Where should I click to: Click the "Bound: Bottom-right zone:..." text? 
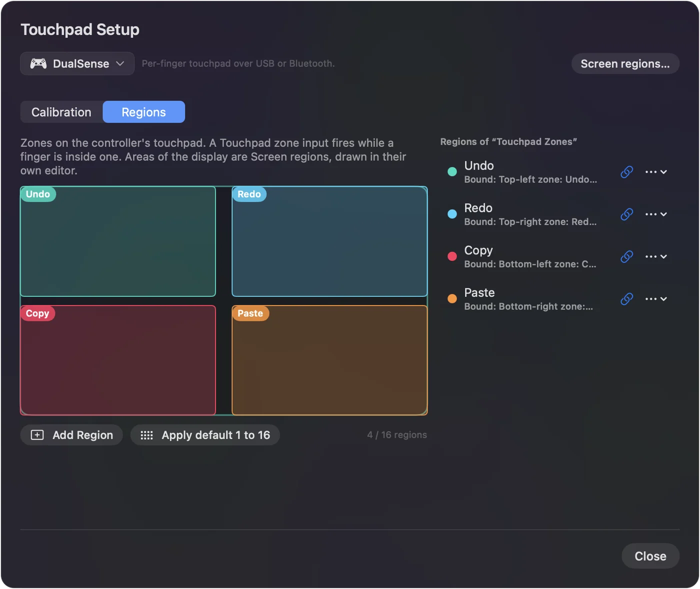528,306
